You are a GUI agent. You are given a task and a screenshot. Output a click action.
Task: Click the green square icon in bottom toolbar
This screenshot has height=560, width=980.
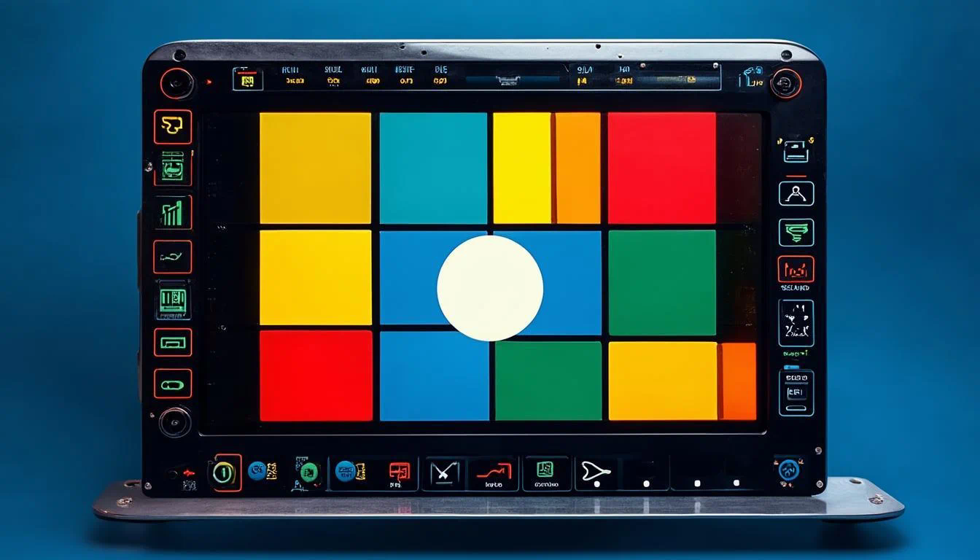[545, 471]
